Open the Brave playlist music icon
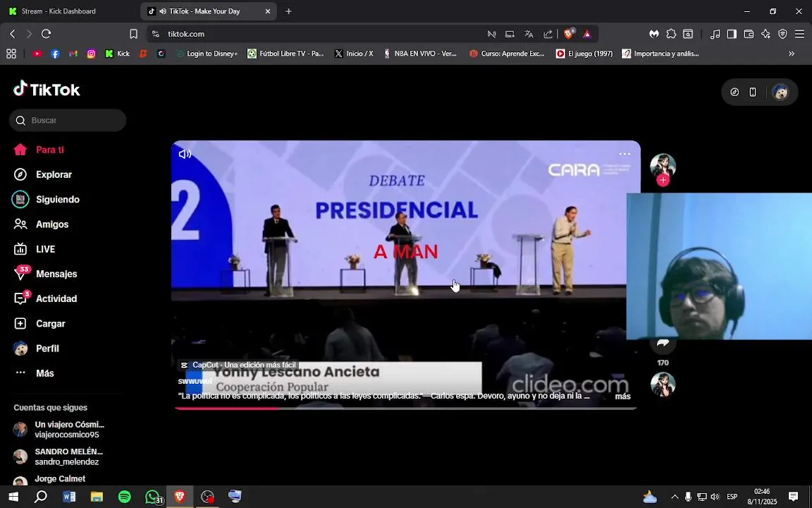Screen dimensions: 812x508 click(x=715, y=34)
